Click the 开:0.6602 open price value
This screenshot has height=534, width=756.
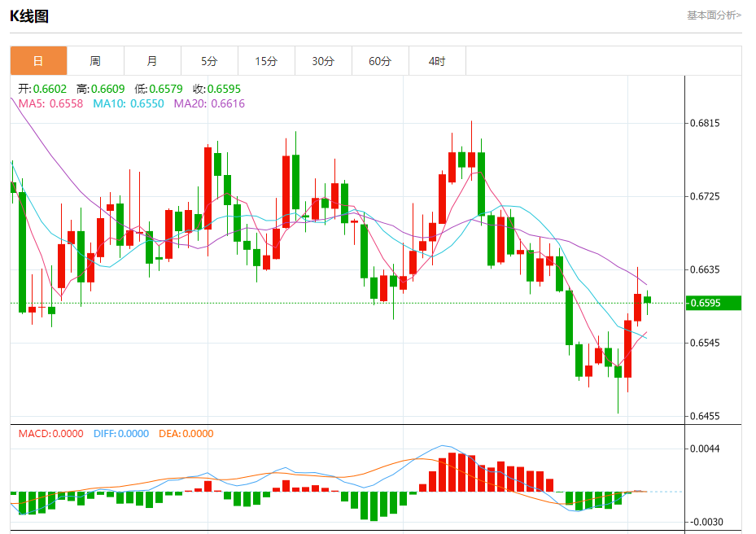[x=42, y=89]
